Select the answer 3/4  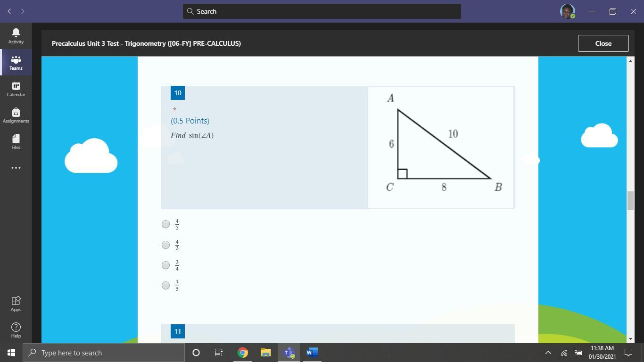[165, 265]
